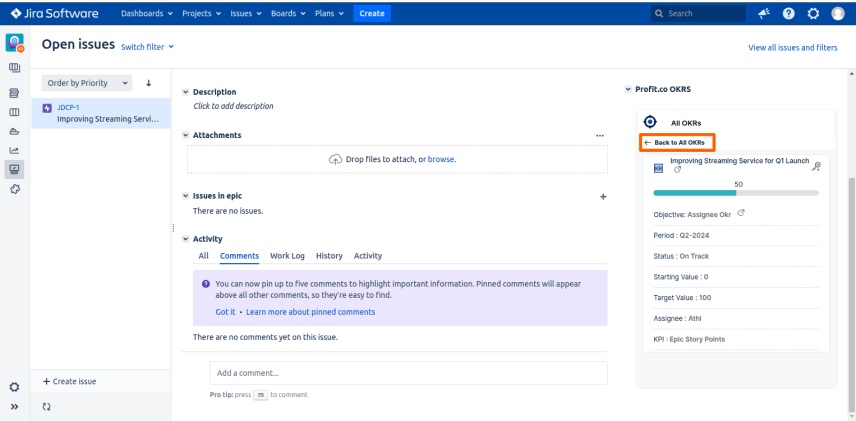Image resolution: width=856 pixels, height=421 pixels.
Task: Click the Add a comment field
Action: click(408, 373)
